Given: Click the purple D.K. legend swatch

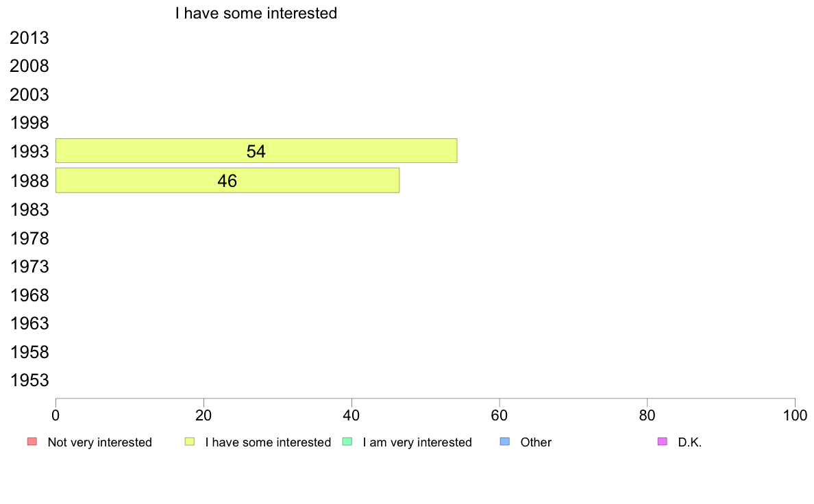Looking at the screenshot, I should click(662, 442).
